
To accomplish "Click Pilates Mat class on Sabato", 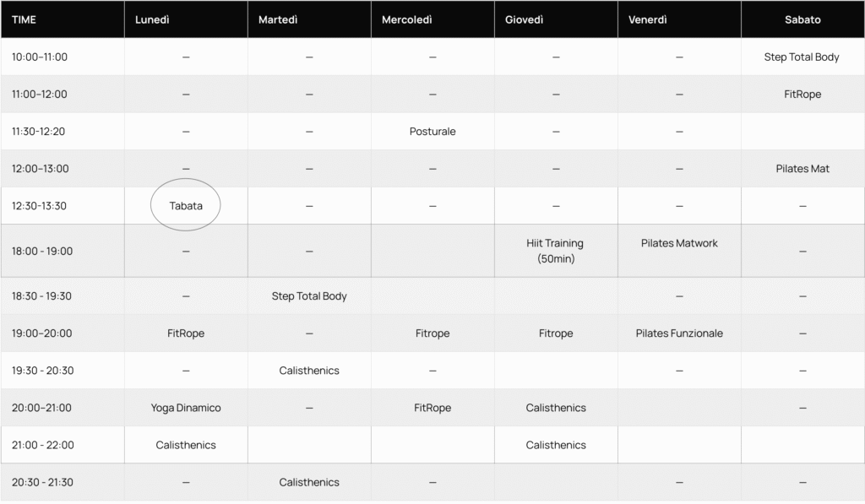I will (x=802, y=169).
